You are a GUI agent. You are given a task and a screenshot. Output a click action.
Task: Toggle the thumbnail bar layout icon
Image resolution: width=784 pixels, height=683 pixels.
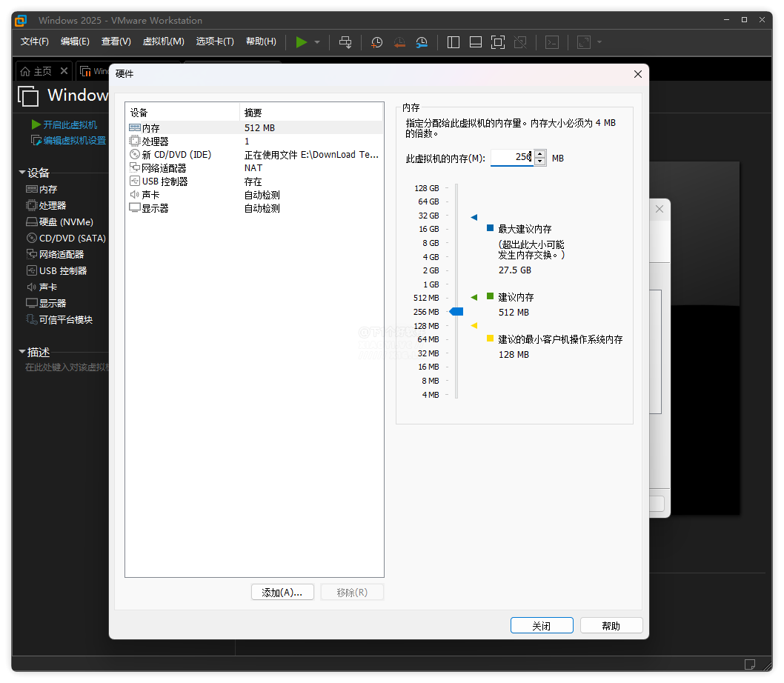476,42
